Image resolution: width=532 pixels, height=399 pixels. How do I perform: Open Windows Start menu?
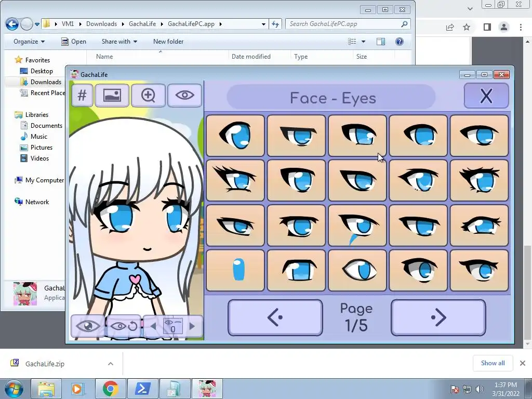14,389
